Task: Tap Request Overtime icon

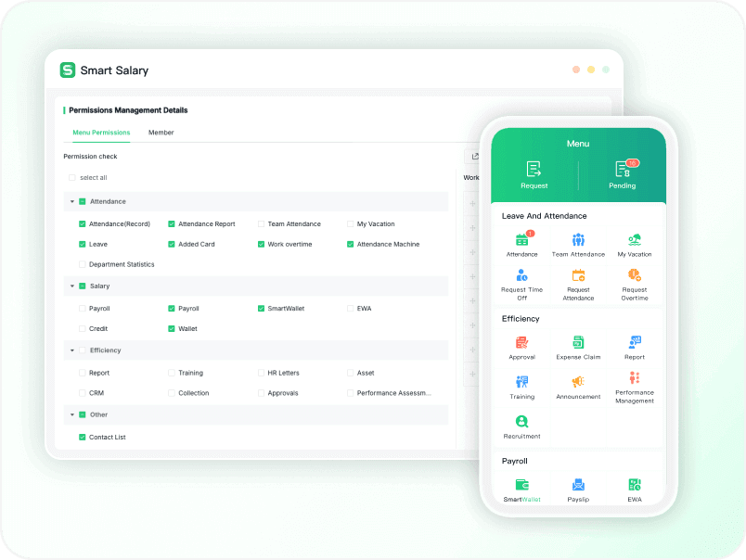Action: coord(635,275)
